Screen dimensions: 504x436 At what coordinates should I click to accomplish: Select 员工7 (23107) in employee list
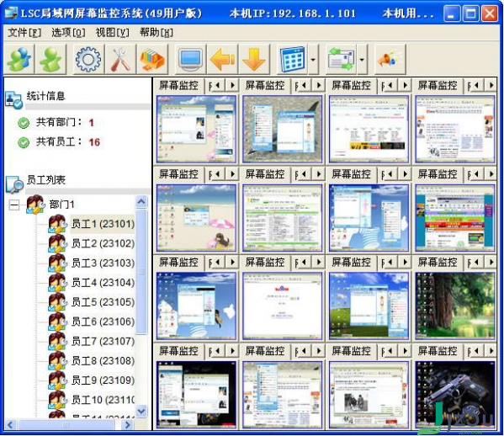point(103,341)
